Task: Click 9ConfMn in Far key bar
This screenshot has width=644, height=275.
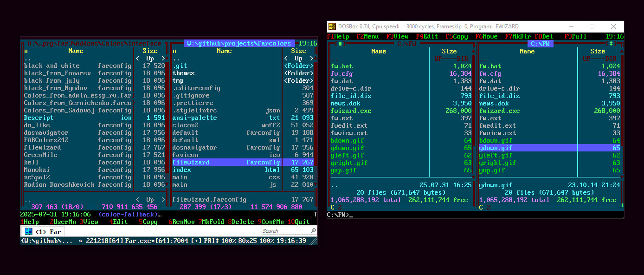Action: pyautogui.click(x=271, y=222)
